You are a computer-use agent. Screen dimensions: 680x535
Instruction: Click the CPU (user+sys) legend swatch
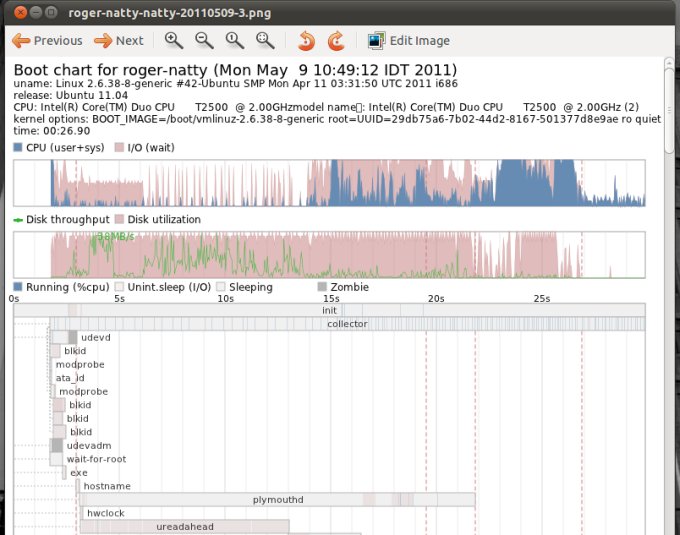tap(18, 147)
